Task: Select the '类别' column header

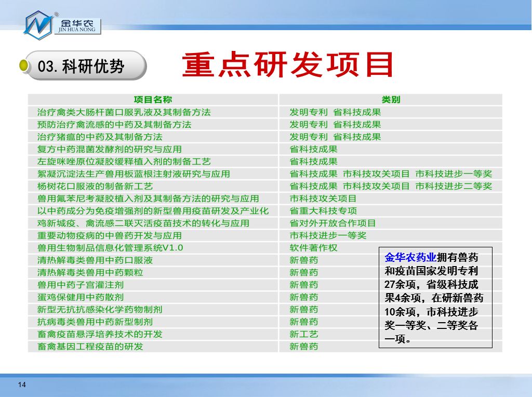Action: (391, 100)
